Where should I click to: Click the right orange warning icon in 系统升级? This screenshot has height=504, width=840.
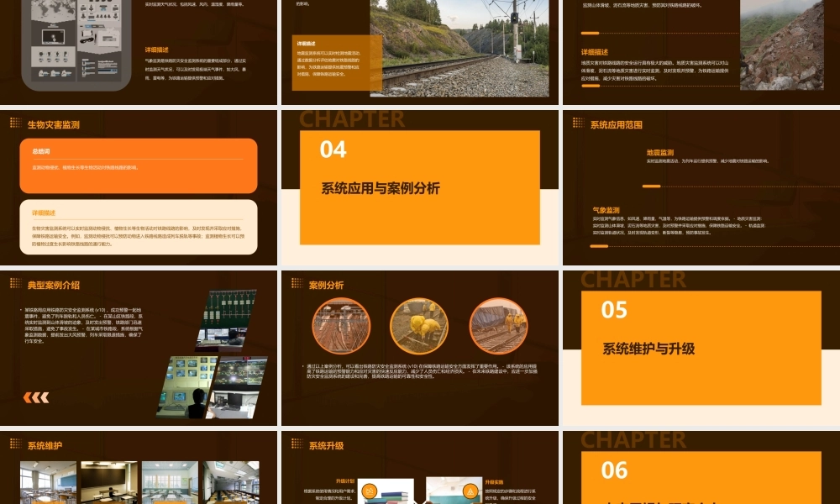[x=470, y=491]
